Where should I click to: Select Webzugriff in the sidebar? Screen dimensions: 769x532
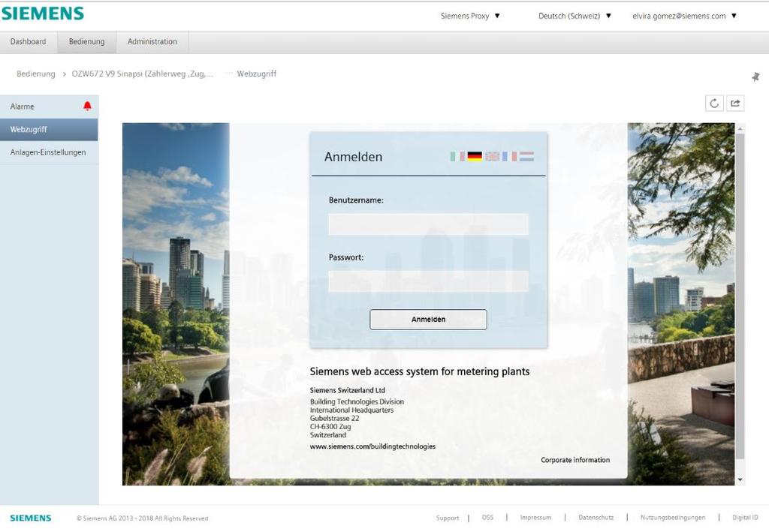(x=49, y=129)
